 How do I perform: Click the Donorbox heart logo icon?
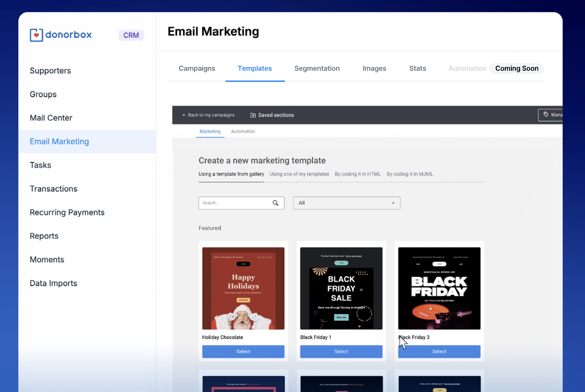point(36,35)
